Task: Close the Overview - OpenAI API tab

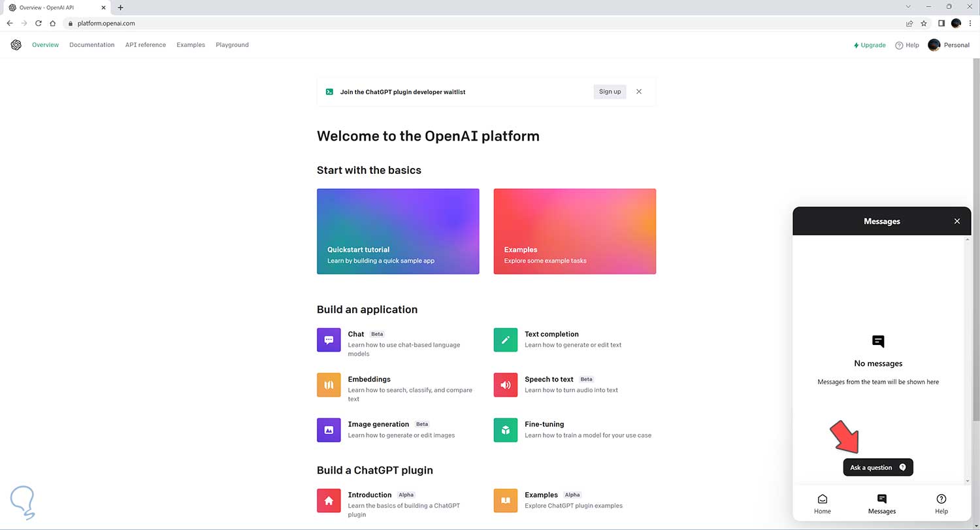Action: click(x=103, y=7)
